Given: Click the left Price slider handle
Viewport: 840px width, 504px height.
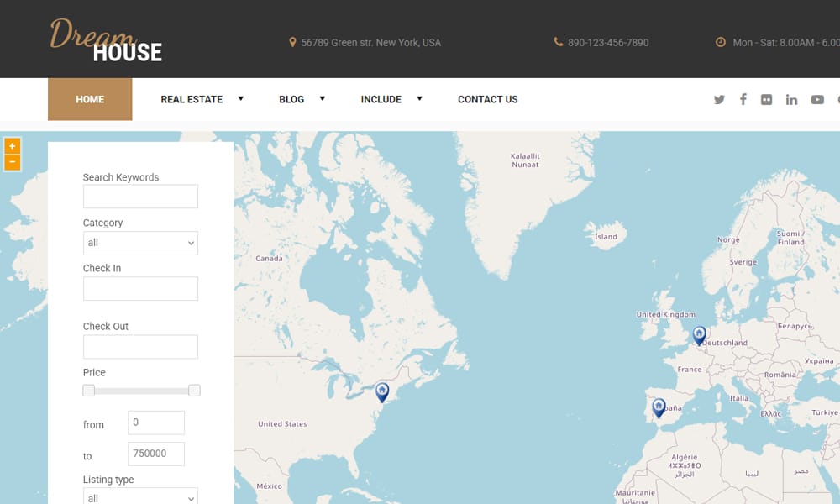Looking at the screenshot, I should point(89,391).
